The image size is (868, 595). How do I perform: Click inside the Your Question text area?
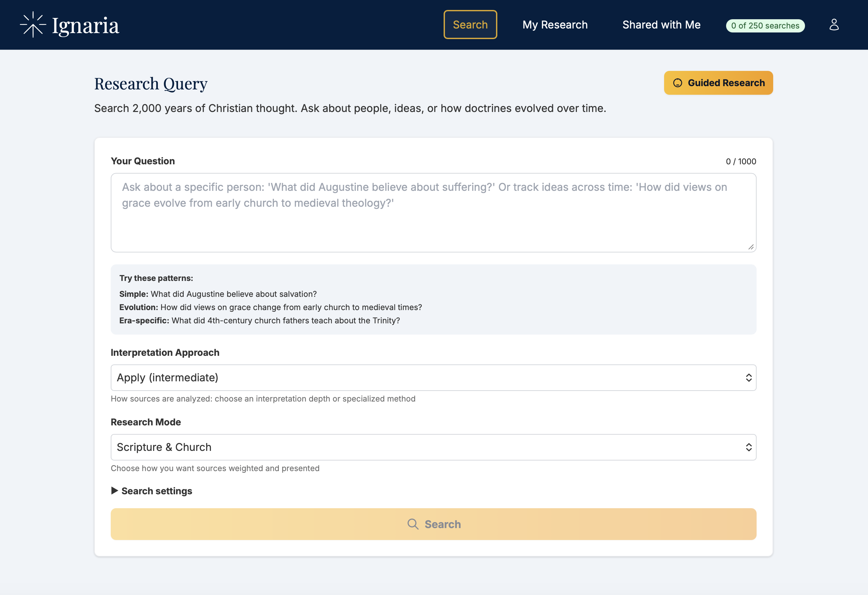pyautogui.click(x=433, y=213)
